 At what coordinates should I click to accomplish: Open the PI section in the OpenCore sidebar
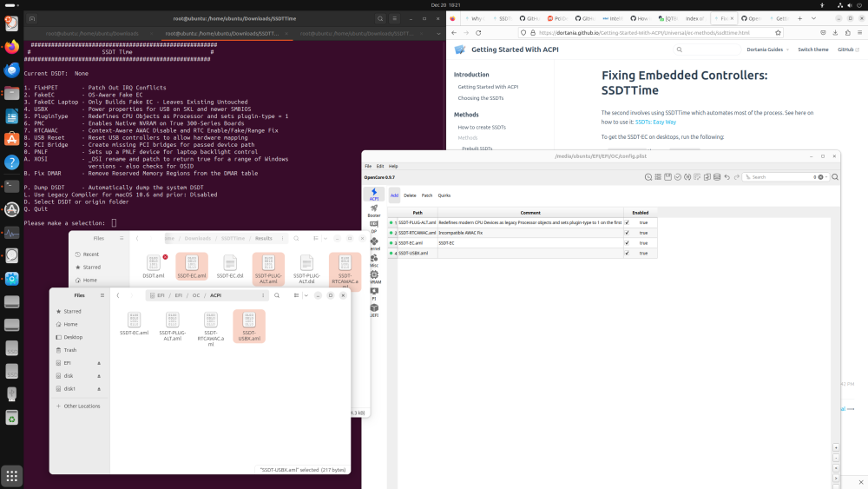point(374,294)
